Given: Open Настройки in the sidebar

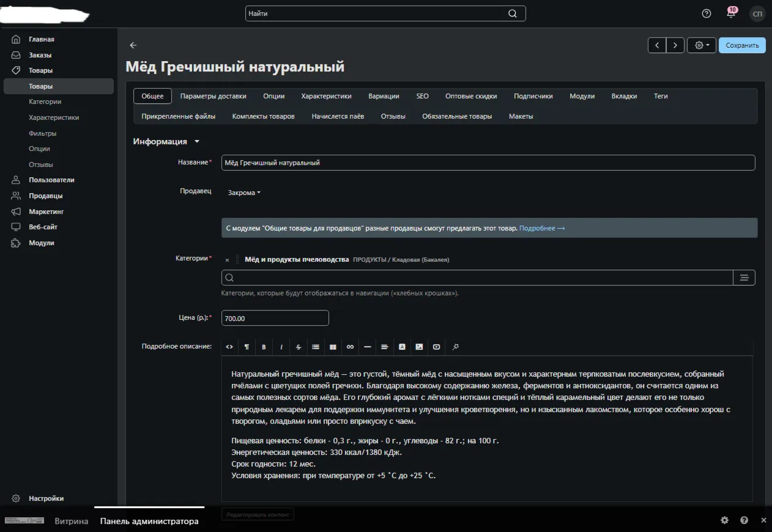Looking at the screenshot, I should (x=46, y=498).
